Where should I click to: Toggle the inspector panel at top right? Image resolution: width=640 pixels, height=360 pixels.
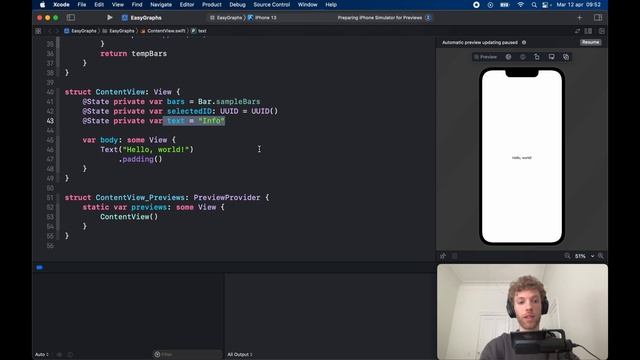tap(598, 18)
